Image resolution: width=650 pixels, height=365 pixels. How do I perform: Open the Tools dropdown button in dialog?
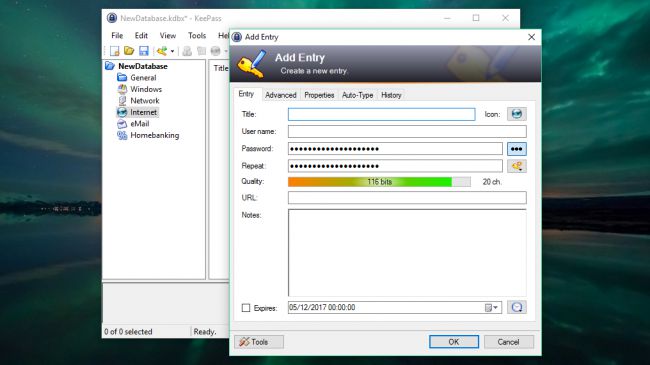pos(259,342)
